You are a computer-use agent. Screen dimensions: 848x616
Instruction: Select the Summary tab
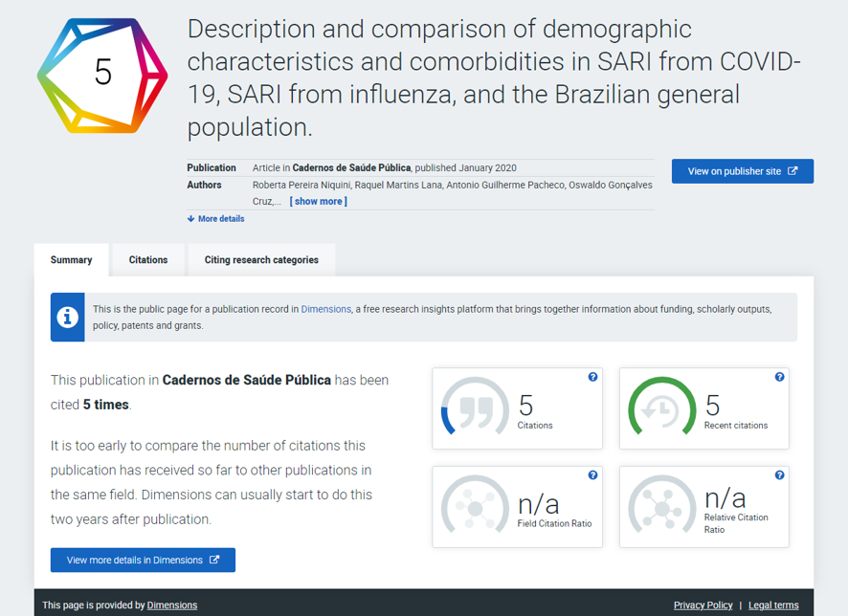72,260
